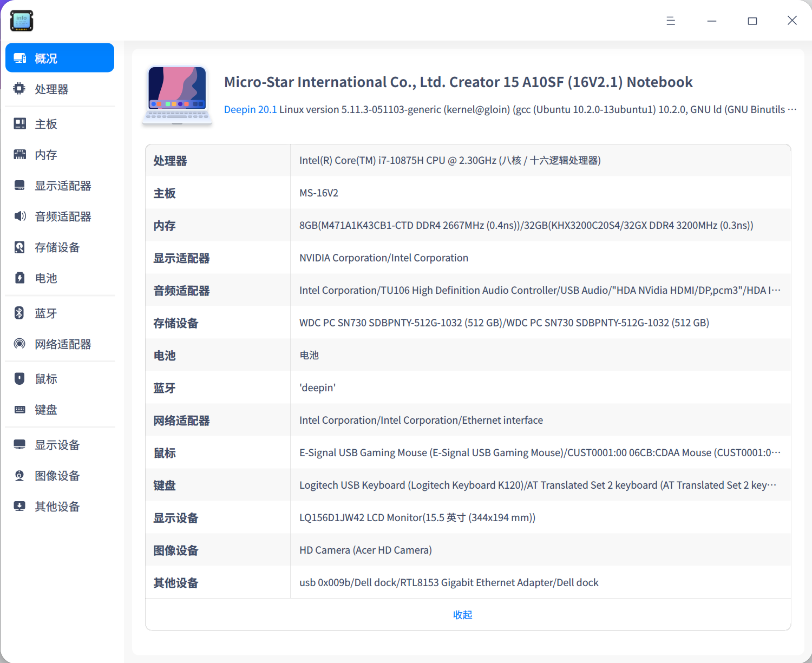Image resolution: width=812 pixels, height=663 pixels.
Task: Click the 键盘 keyboard icon in sidebar
Action: coord(19,410)
